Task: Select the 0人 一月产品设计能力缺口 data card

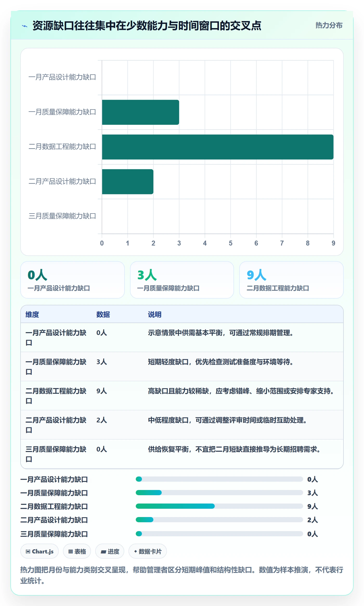Action: click(x=73, y=280)
